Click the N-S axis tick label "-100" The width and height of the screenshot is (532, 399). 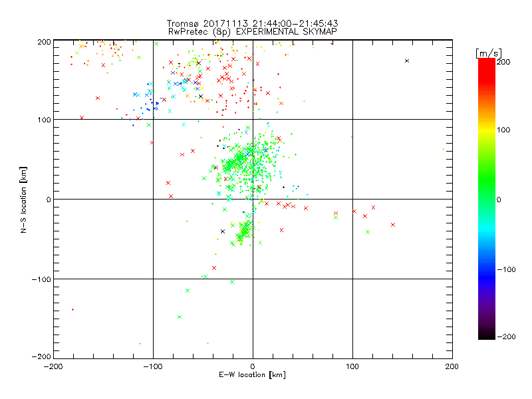[x=41, y=279]
